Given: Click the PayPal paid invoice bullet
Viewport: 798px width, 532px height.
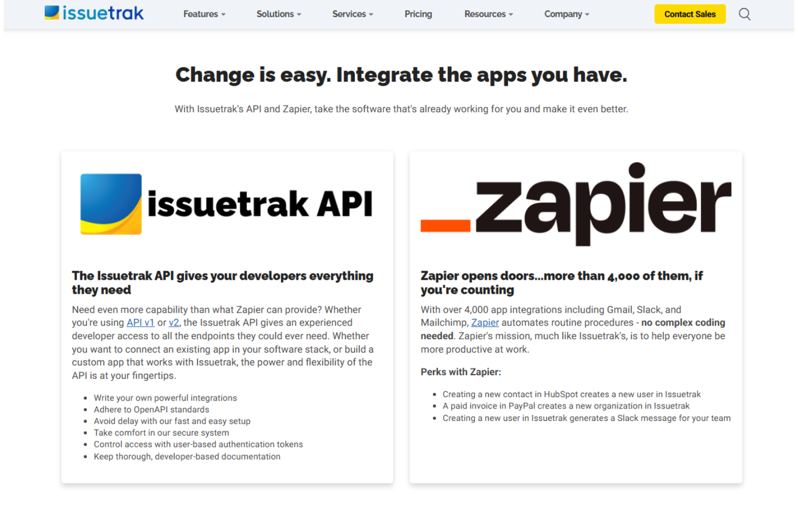Looking at the screenshot, I should coord(566,406).
